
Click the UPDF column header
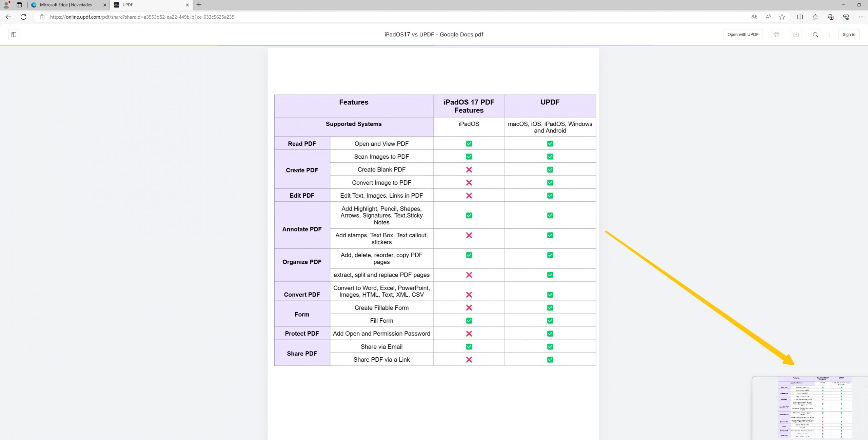click(550, 106)
